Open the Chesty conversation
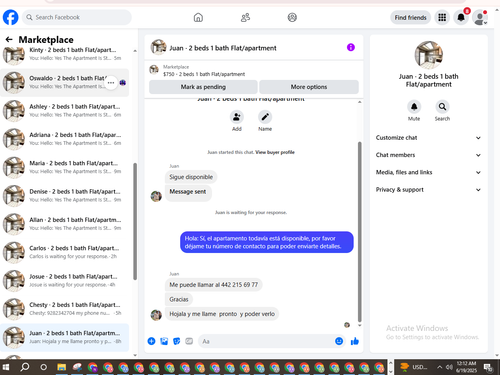This screenshot has height=375, width=500. [x=64, y=309]
